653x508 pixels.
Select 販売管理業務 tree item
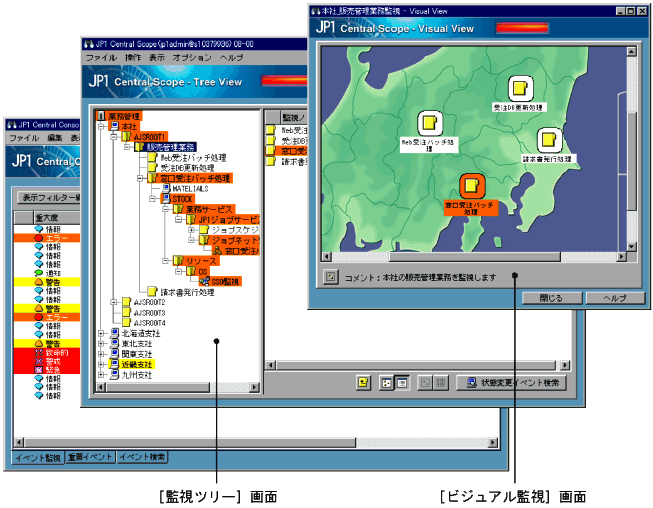[170, 147]
